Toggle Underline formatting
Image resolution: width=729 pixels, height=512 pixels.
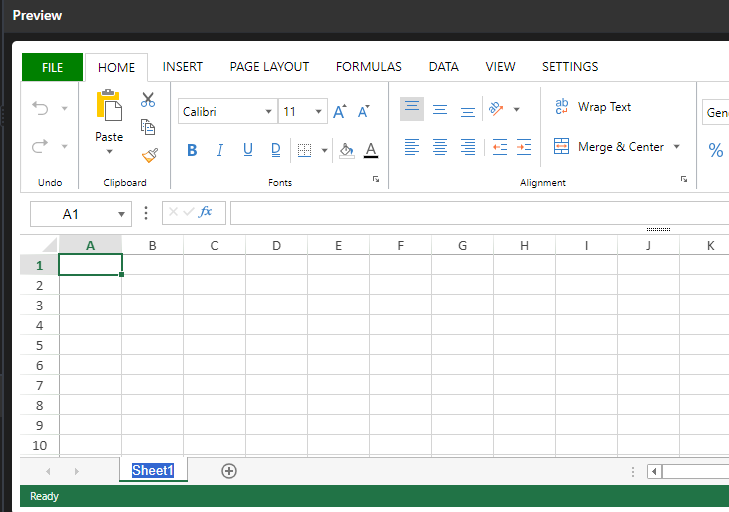coord(248,151)
